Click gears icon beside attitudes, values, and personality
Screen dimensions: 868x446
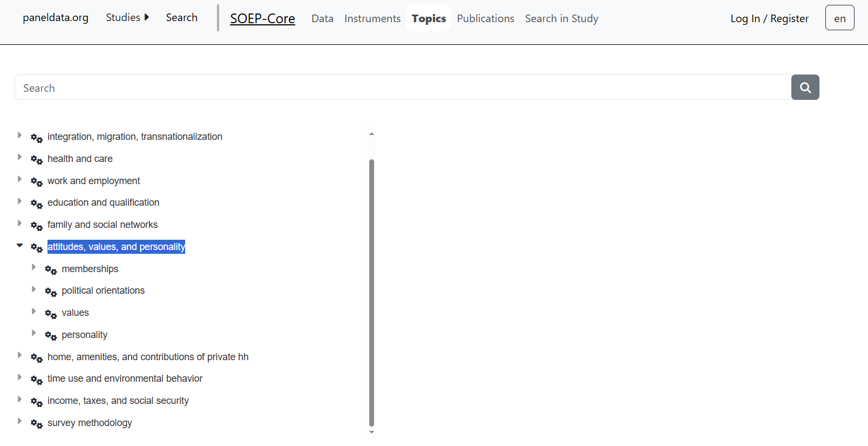pyautogui.click(x=37, y=248)
